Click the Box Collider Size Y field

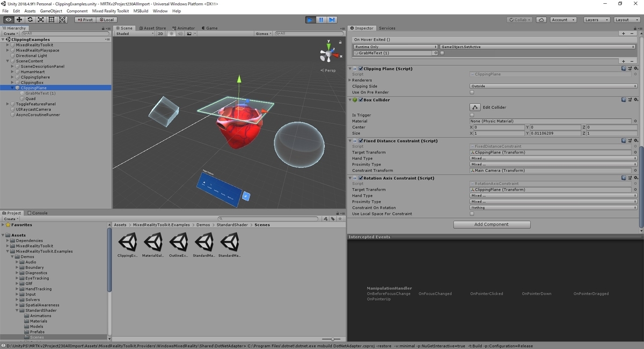[554, 133]
